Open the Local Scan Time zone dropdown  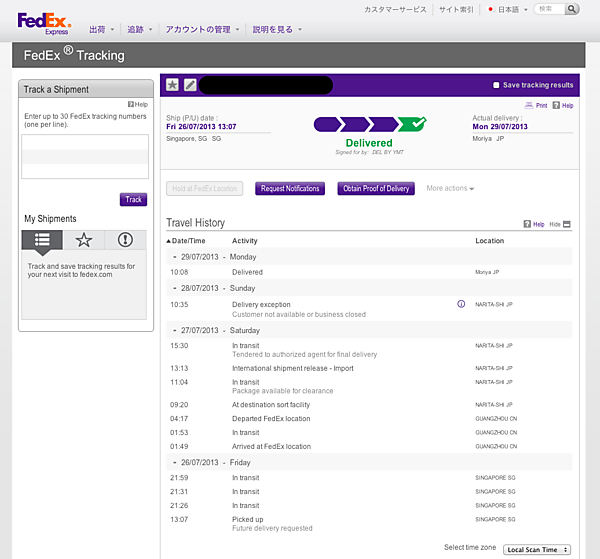click(x=537, y=549)
